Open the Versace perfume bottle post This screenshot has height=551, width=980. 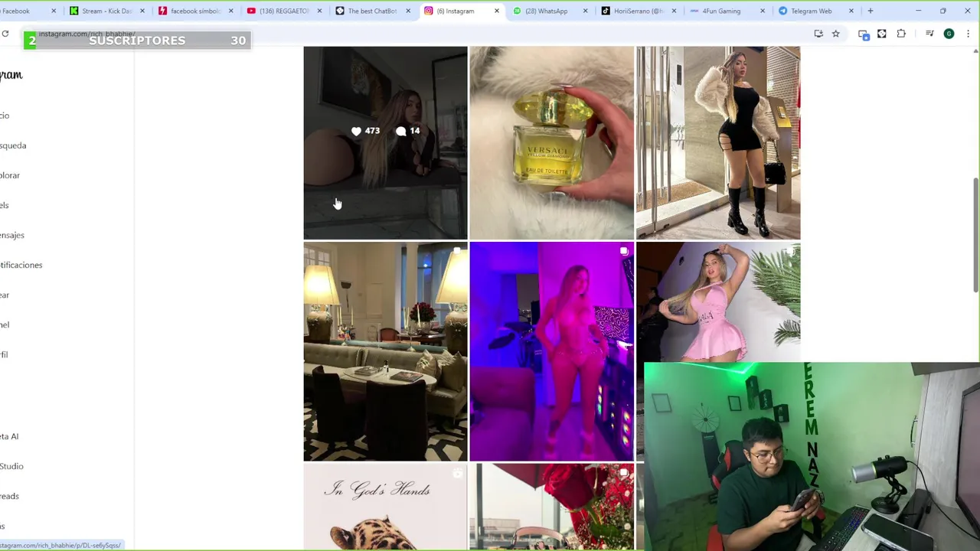[x=551, y=142]
